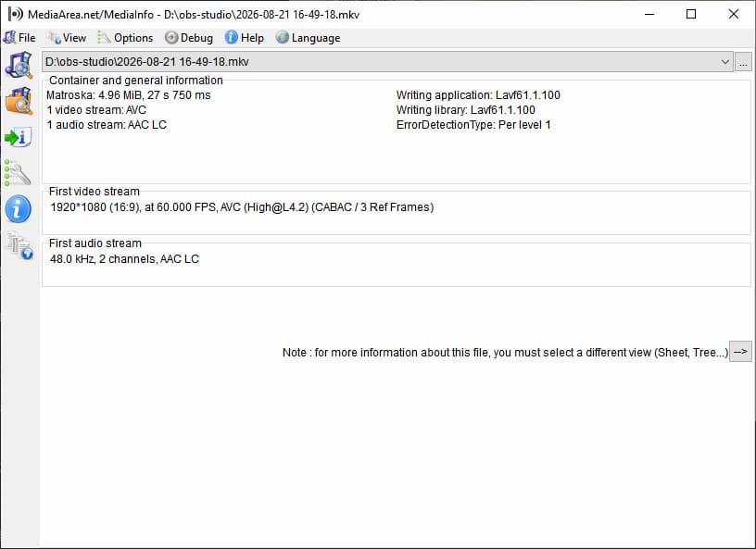Click the MediaInfo title bar app icon

pos(16,14)
